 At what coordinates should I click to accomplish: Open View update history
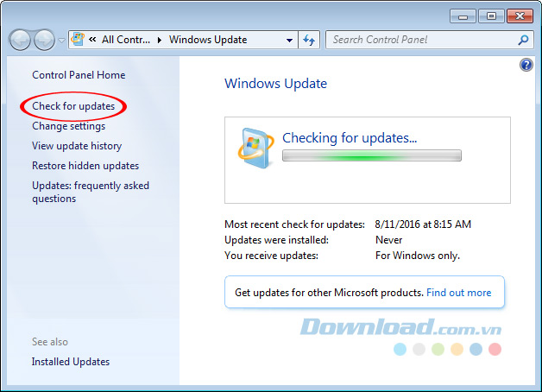[x=77, y=146]
